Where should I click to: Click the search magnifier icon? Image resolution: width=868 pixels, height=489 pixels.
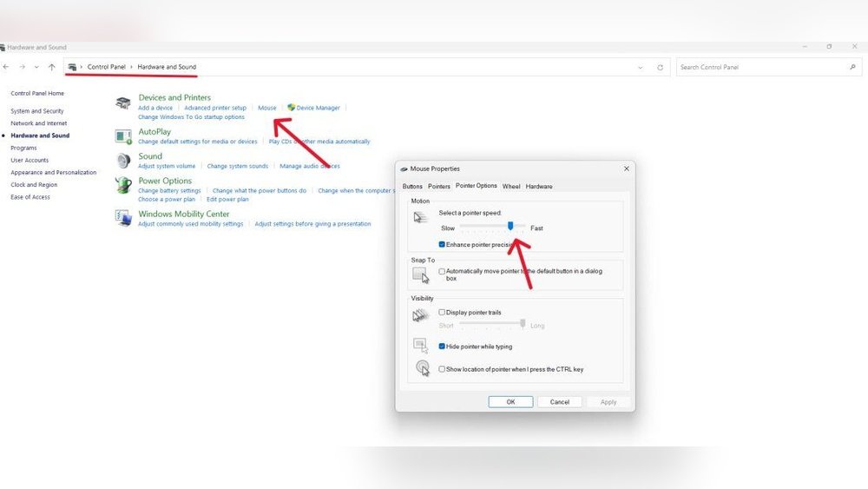852,67
